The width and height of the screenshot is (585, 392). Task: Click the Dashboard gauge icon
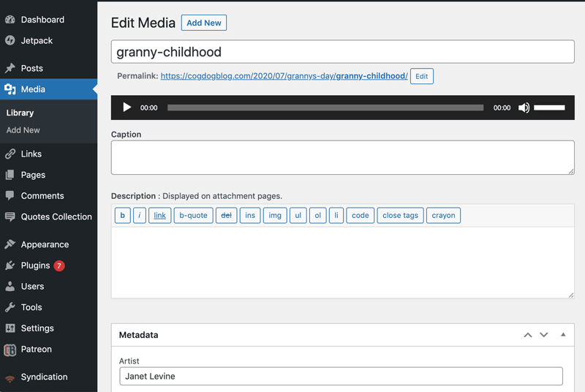click(10, 20)
